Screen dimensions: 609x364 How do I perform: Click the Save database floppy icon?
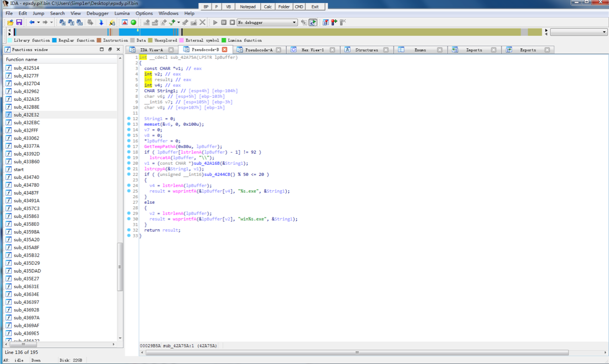(19, 22)
